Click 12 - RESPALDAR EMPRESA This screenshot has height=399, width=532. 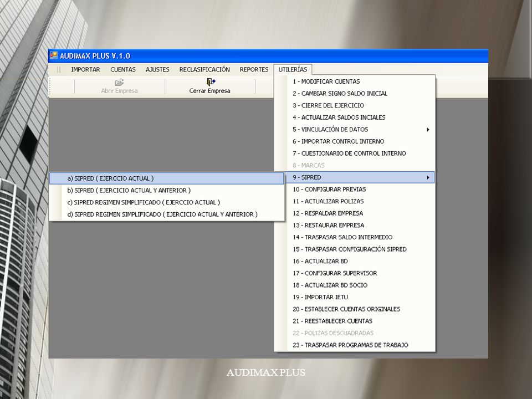coord(355,213)
